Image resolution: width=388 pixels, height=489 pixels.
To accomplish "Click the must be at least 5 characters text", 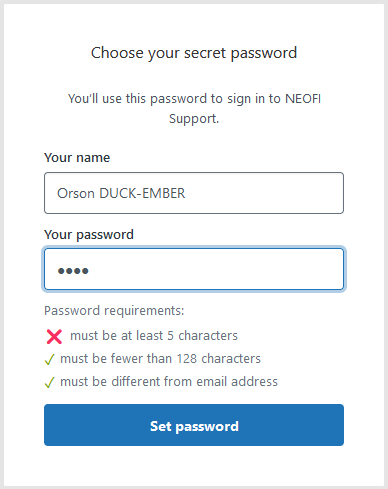I will 154,336.
